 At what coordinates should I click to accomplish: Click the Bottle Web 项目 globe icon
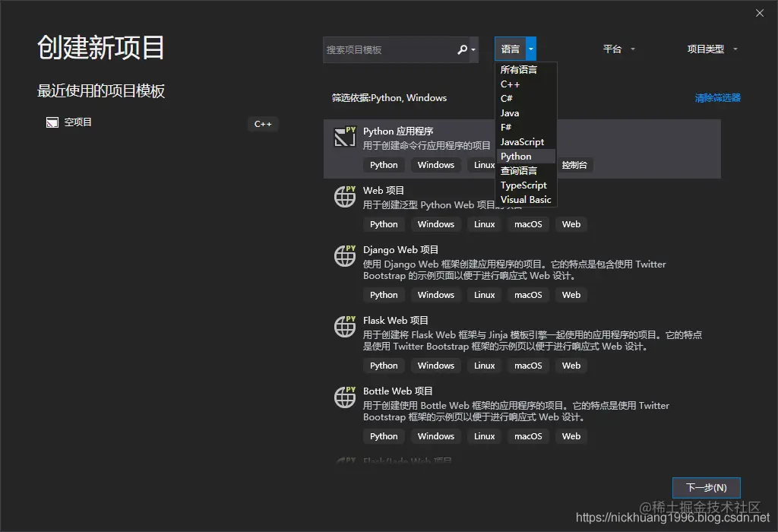tap(345, 397)
